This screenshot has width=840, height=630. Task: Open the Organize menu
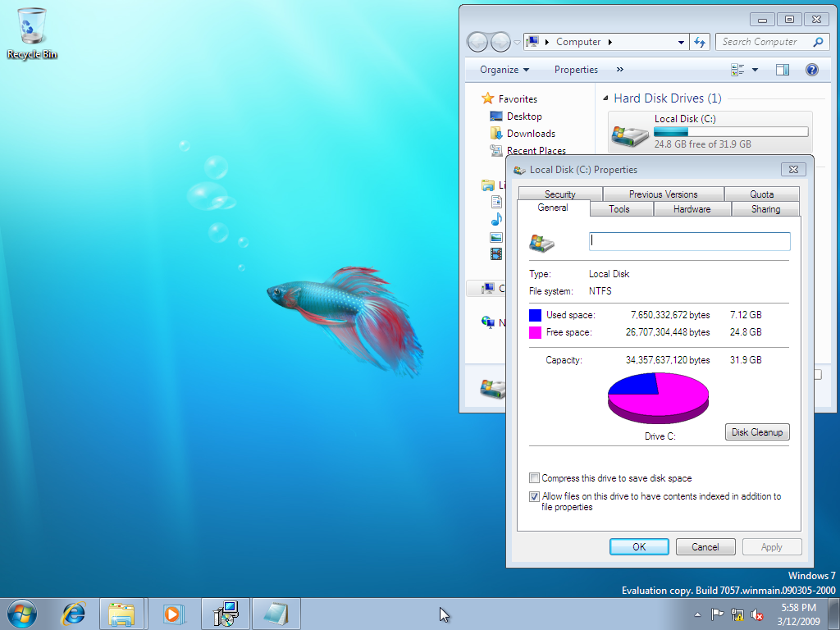(504, 70)
